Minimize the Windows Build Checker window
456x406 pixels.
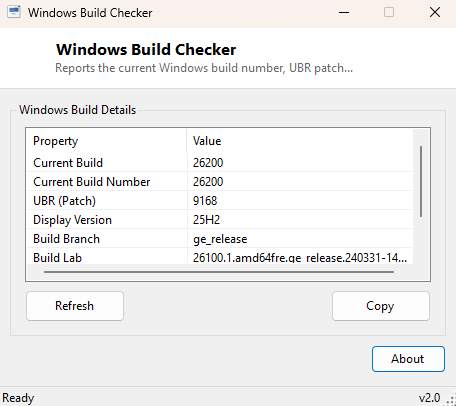click(x=344, y=13)
